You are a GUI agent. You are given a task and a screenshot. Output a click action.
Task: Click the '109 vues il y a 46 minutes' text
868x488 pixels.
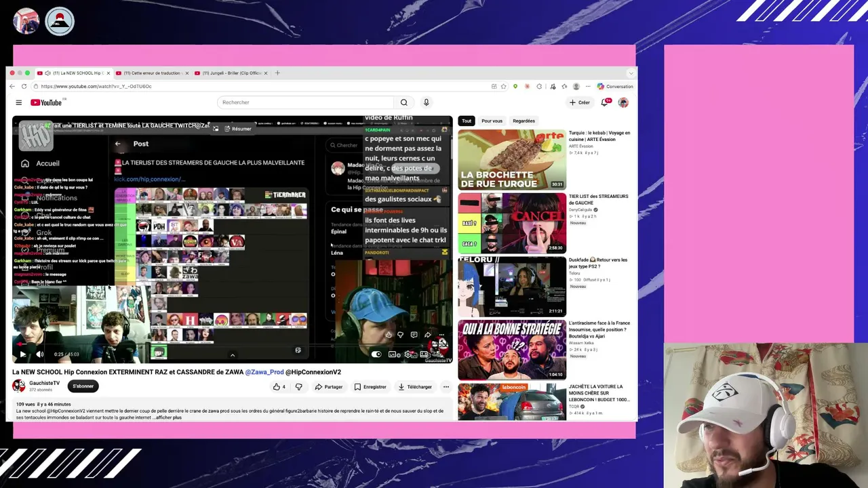coord(43,405)
